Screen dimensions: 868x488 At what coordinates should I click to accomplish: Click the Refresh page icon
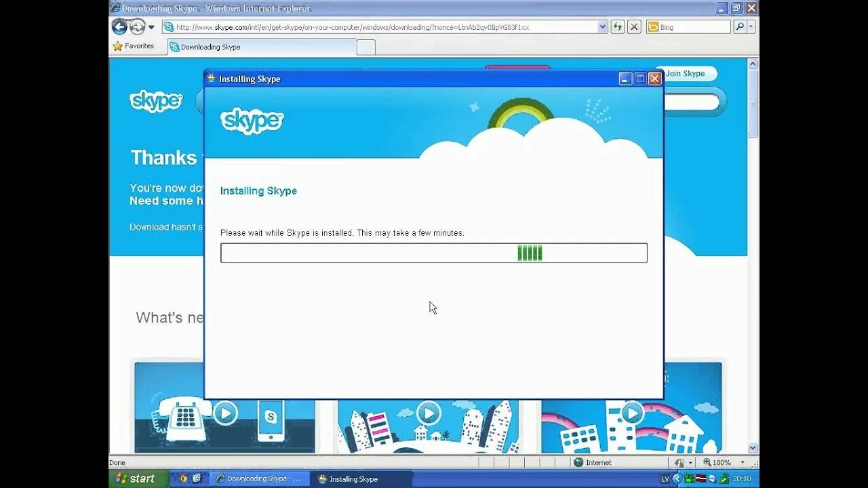point(617,27)
